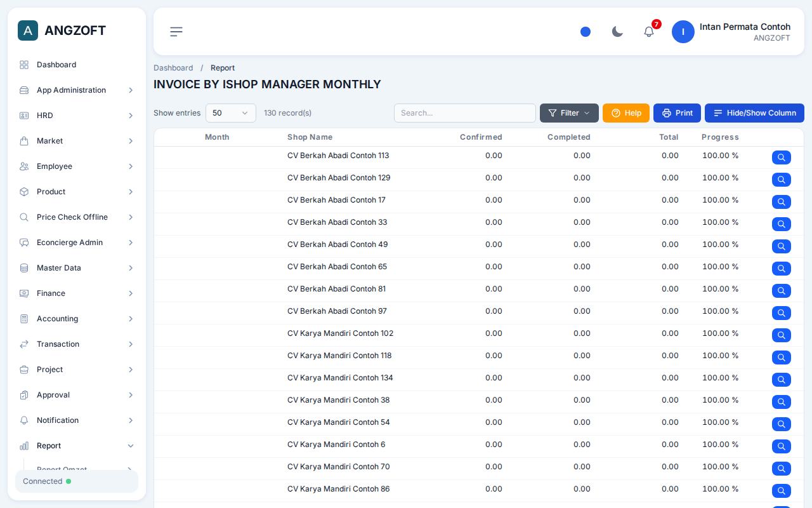Click the hamburger menu toggle icon
Viewport: 812px width, 508px height.
point(176,32)
